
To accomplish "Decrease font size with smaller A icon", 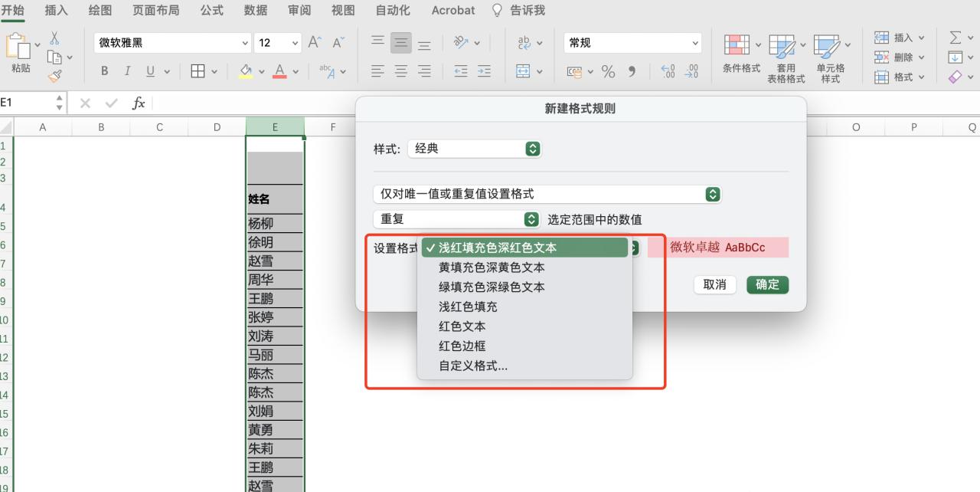I will 339,43.
